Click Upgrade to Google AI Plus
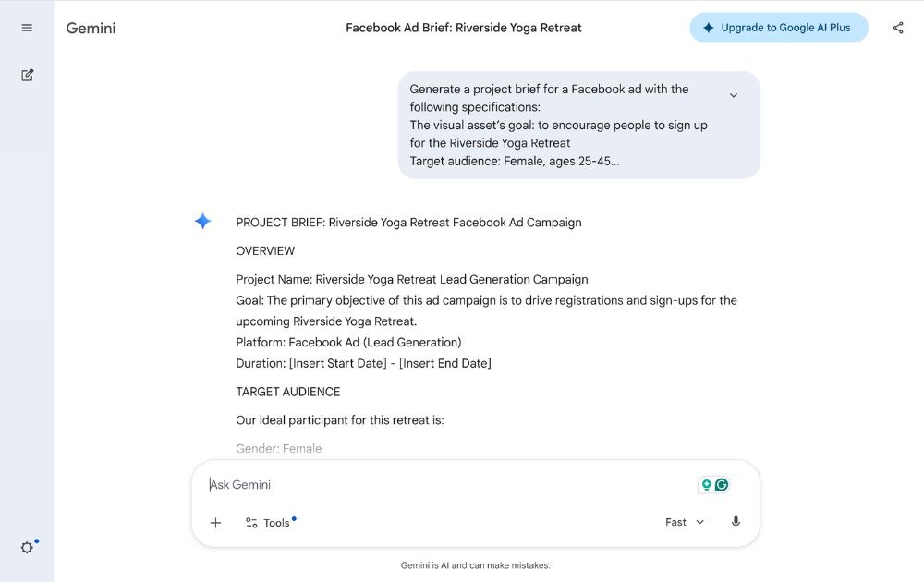 coord(779,27)
